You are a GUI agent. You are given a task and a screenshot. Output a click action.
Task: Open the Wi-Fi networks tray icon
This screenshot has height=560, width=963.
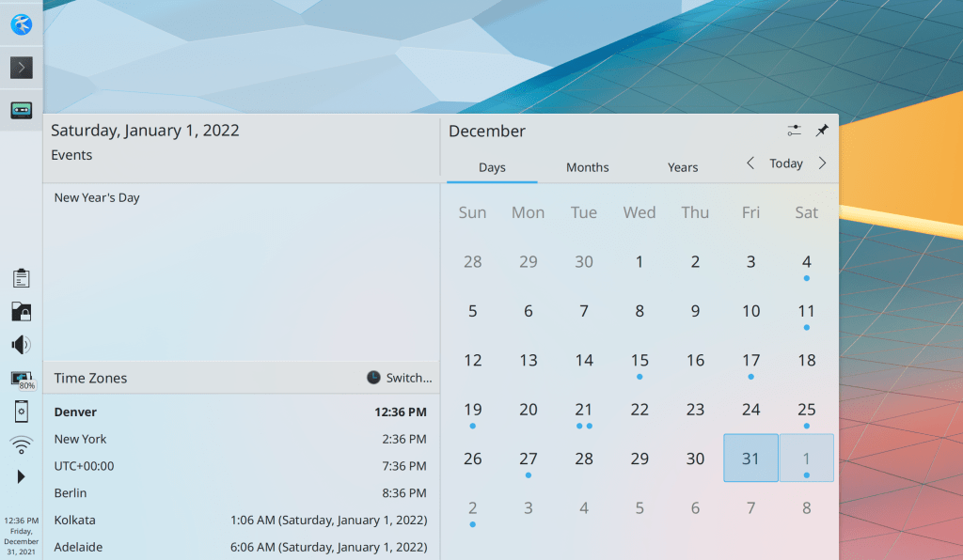click(21, 444)
